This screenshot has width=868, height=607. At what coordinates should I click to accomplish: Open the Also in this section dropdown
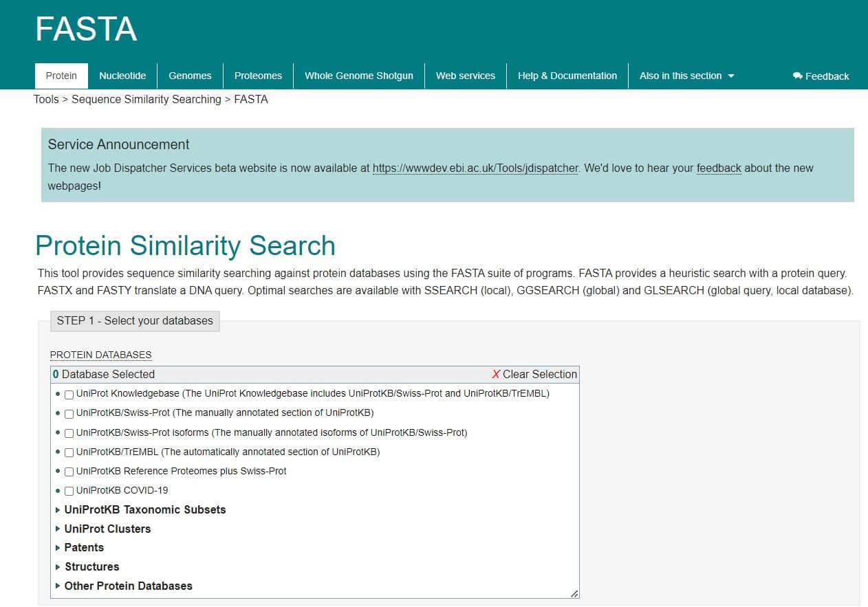(x=686, y=76)
